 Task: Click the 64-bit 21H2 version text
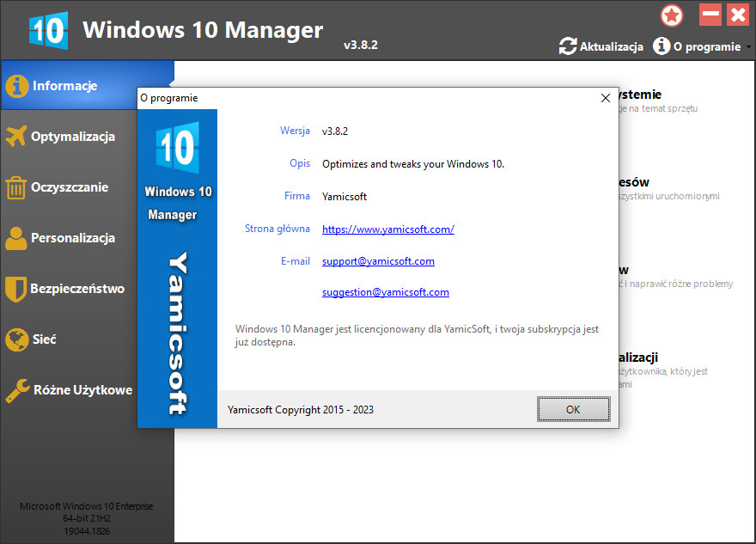pos(86,518)
